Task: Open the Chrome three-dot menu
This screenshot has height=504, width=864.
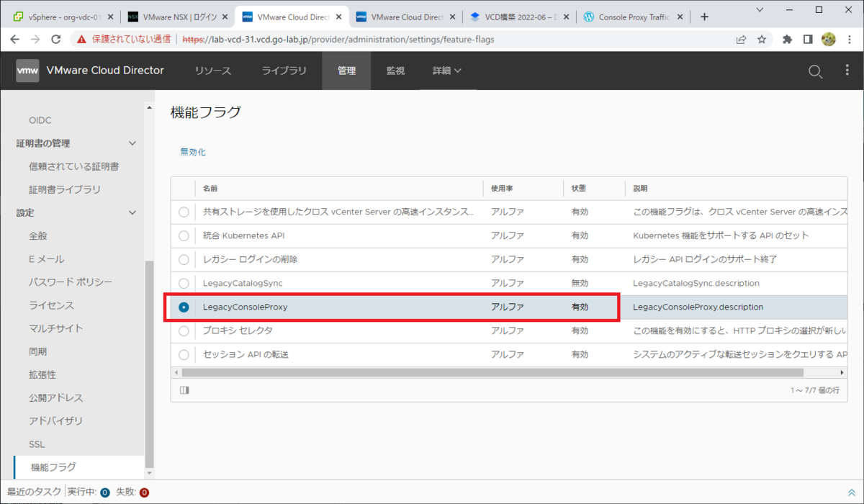Action: click(849, 40)
